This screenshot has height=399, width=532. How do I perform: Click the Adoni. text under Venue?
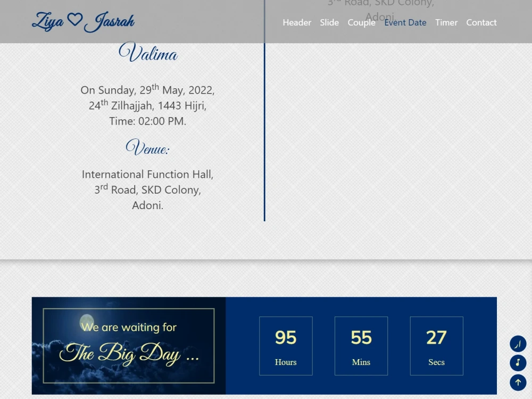(147, 205)
